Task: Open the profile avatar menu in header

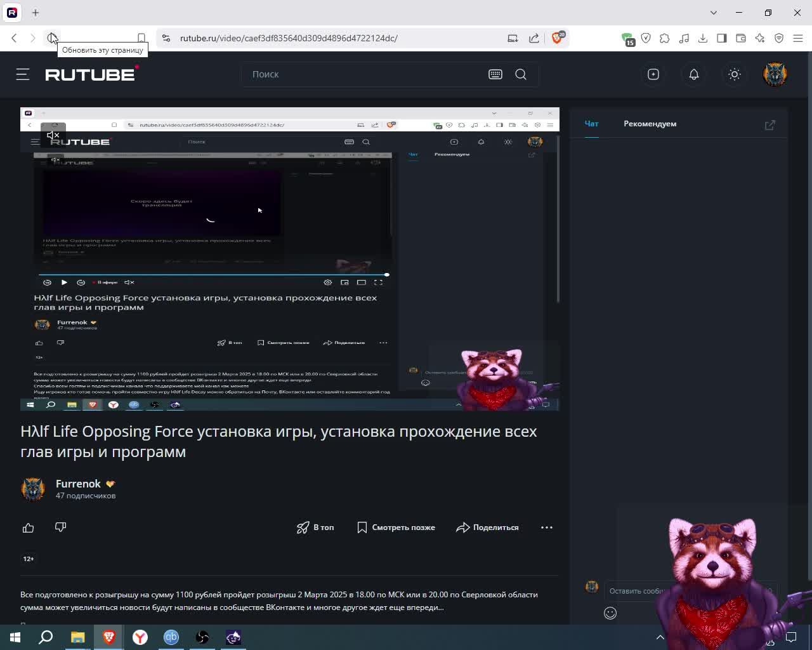Action: pos(775,74)
